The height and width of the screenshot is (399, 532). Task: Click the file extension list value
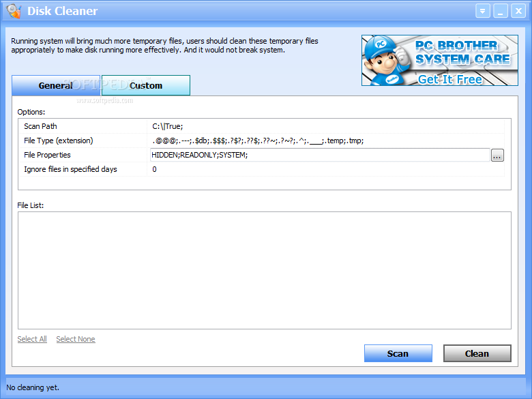coord(258,141)
